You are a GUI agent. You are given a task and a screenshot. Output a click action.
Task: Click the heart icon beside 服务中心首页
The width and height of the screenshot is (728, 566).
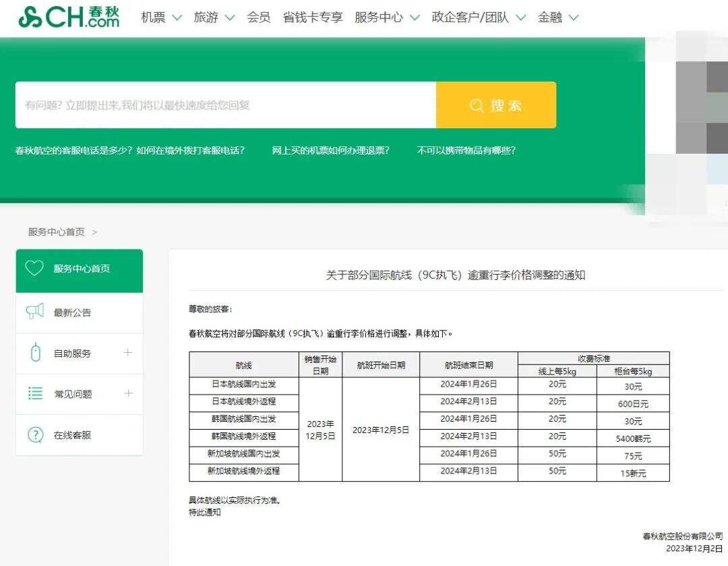34,268
